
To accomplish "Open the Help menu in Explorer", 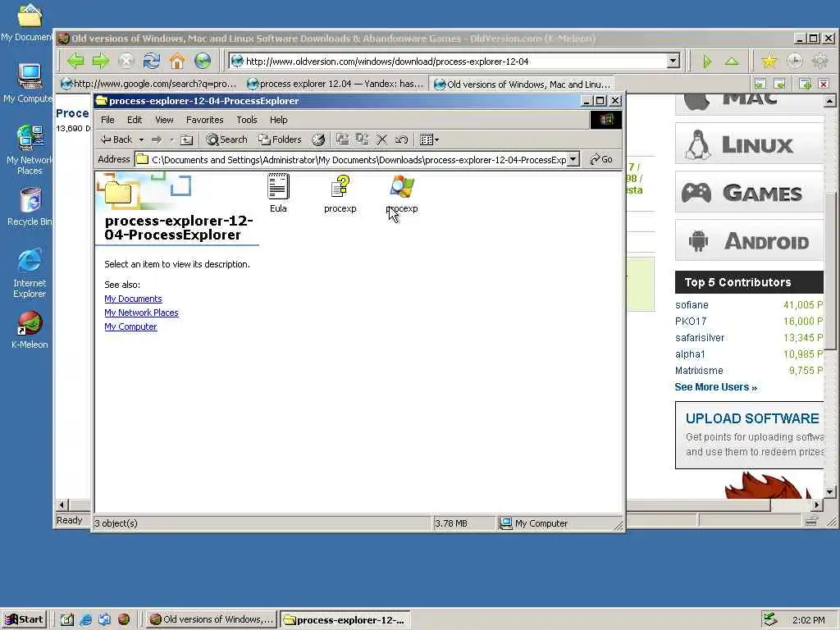I will point(279,120).
